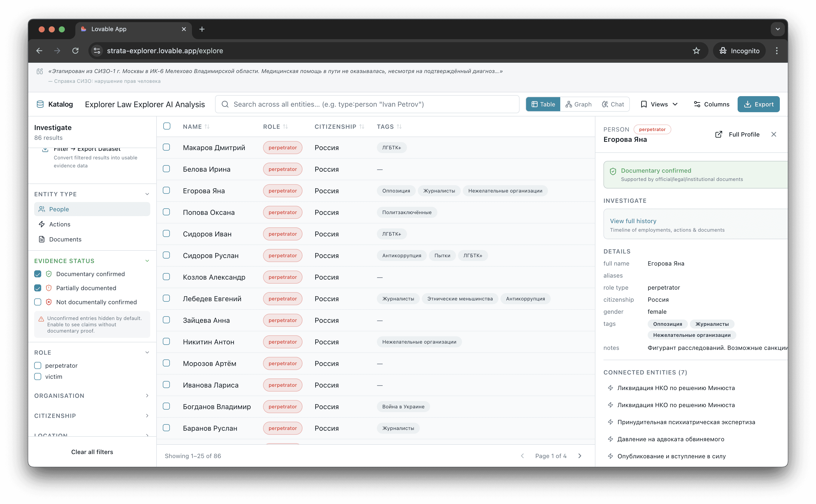This screenshot has width=816, height=504.
Task: Reload the page with refresh icon
Action: [75, 51]
